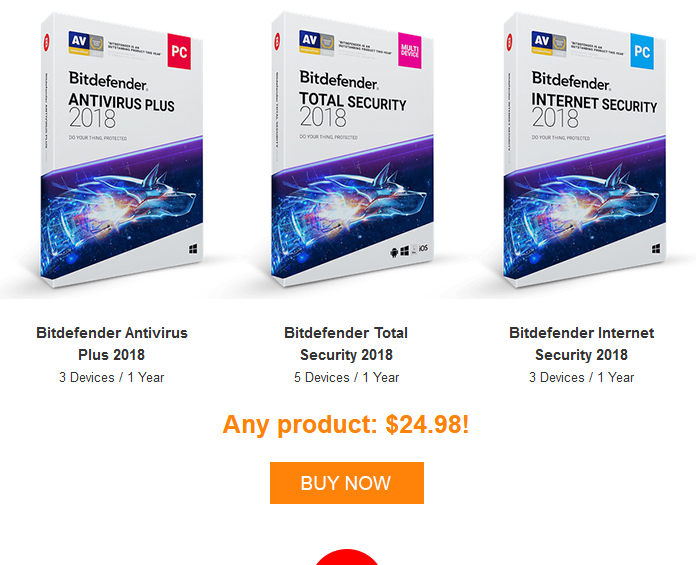The width and height of the screenshot is (696, 565).
Task: Click the red PC badge on Antivirus Plus box
Action: point(180,50)
